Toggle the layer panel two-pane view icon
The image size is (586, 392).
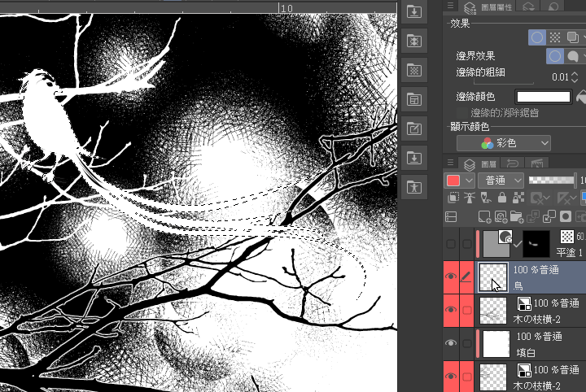(451, 216)
